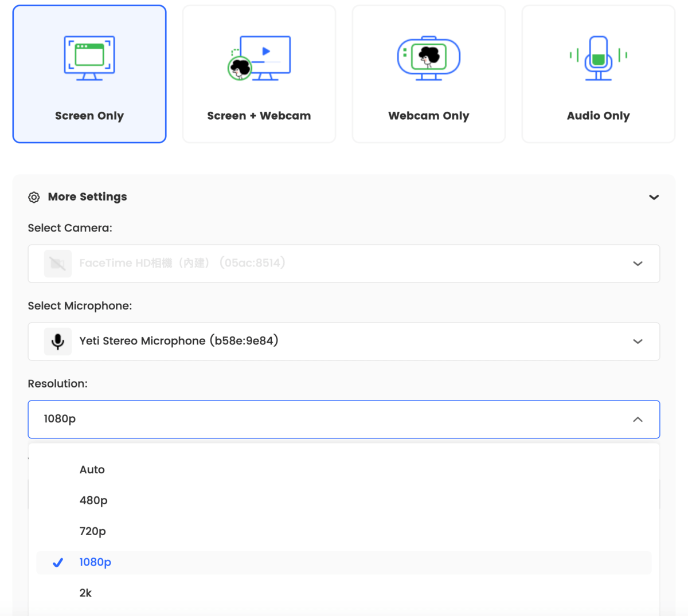Viewport: 688px width, 616px height.
Task: Select the Screen Only recording mode label
Action: pyautogui.click(x=89, y=116)
